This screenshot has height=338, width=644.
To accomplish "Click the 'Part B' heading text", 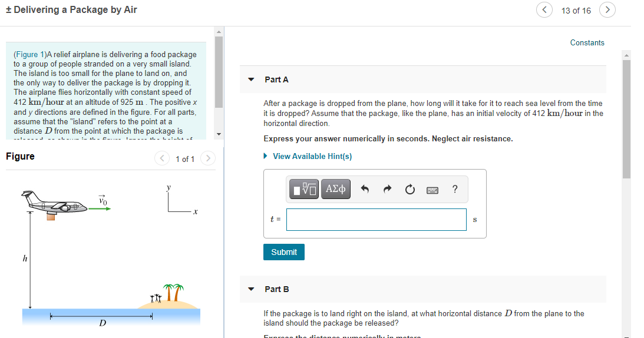I will 277,289.
